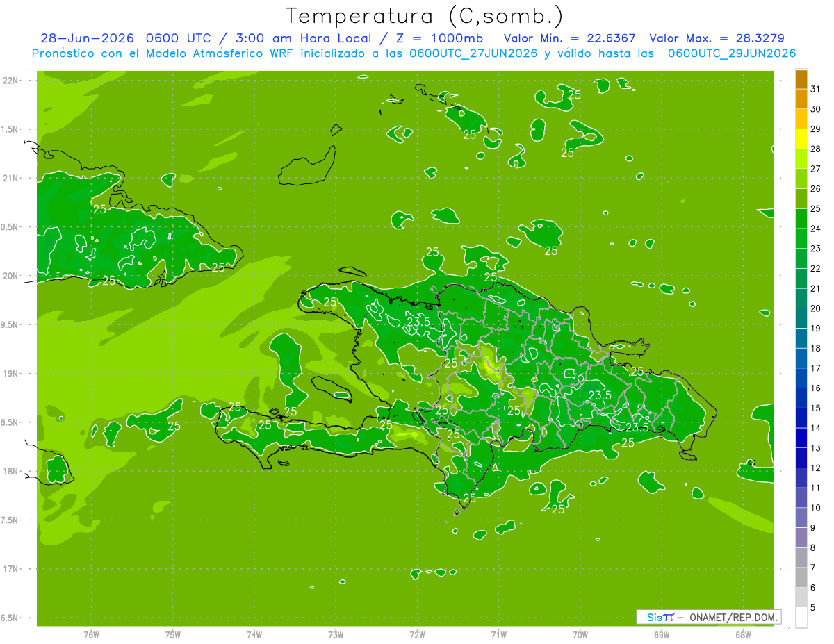834x644 pixels.
Task: Click the '28' legend value
Action: (x=816, y=149)
